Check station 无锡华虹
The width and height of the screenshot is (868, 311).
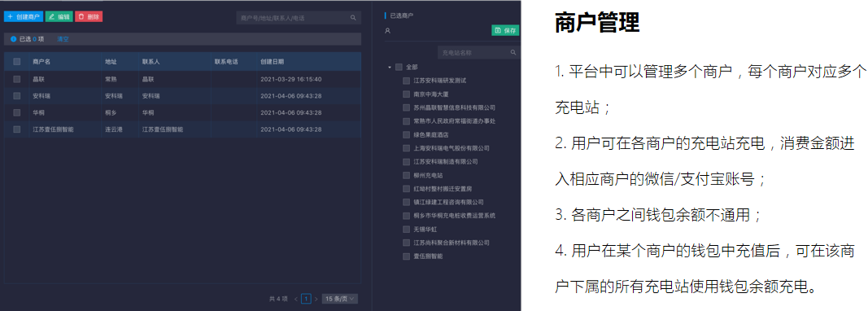[x=407, y=229]
